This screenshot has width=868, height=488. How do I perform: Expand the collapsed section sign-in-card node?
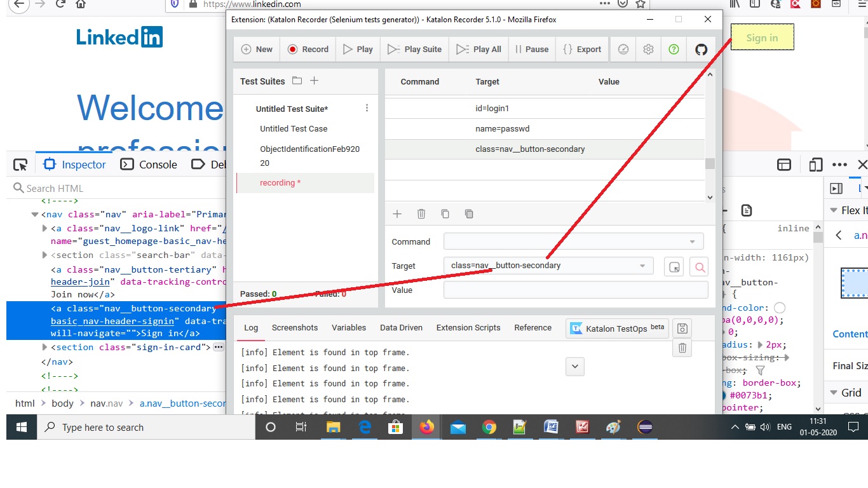(44, 347)
